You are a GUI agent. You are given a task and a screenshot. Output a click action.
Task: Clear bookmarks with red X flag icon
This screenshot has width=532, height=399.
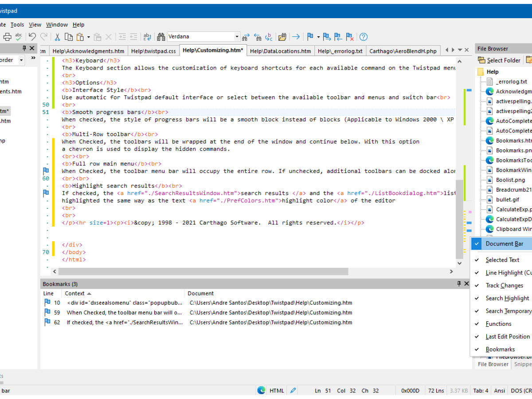tap(350, 37)
